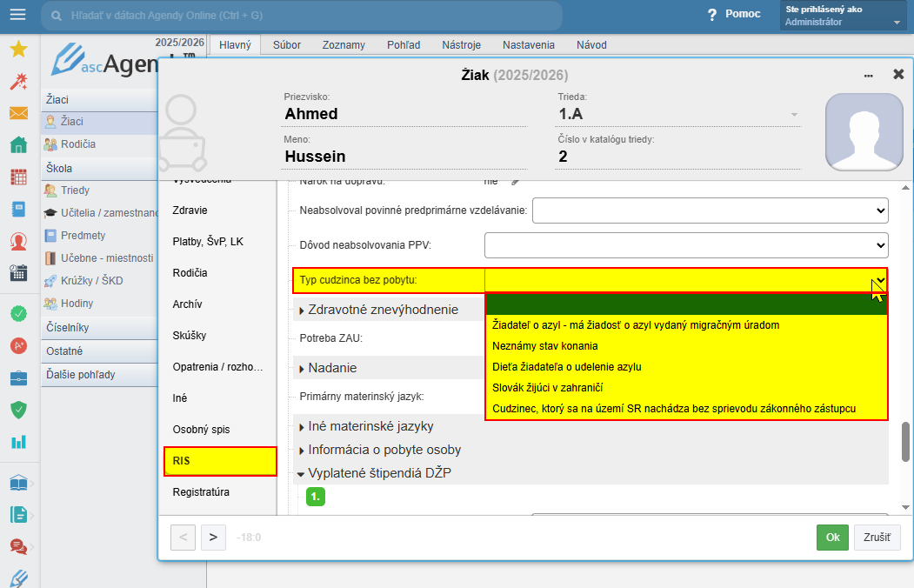
Task: Click the question mark Pomoc help icon
Action: [x=712, y=15]
